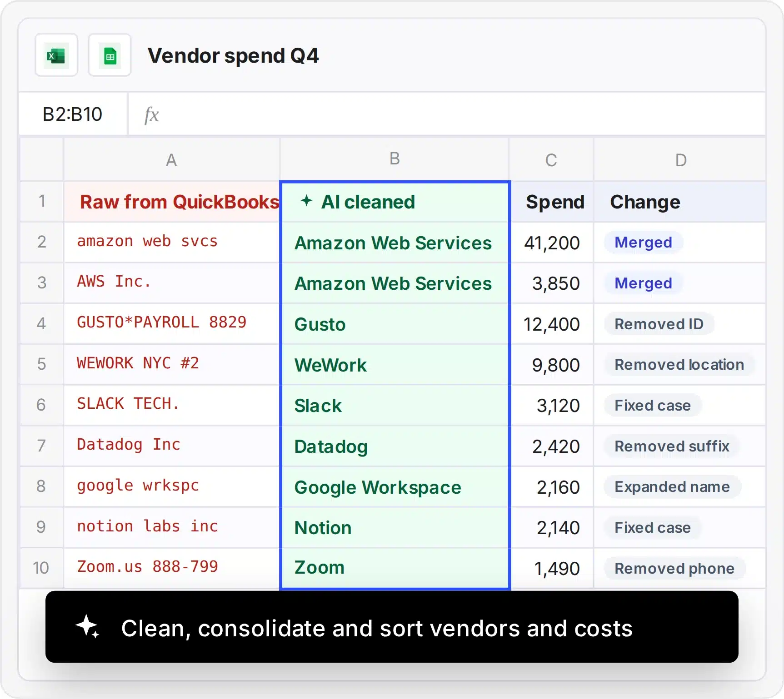The image size is (784, 699).
Task: Click the cell 'SLACK TECH.'
Action: (x=172, y=405)
